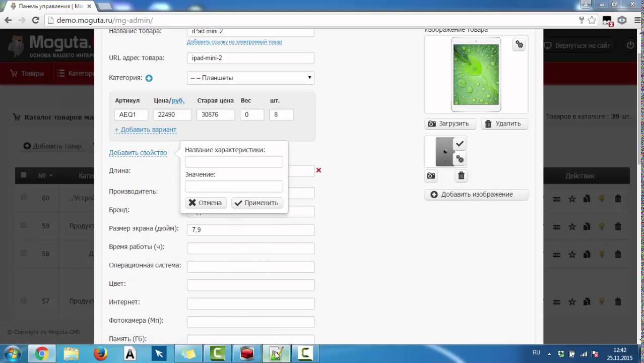Viewport: 644px width, 363px height.
Task: Click Вернуться на сайт link
Action: point(577,45)
